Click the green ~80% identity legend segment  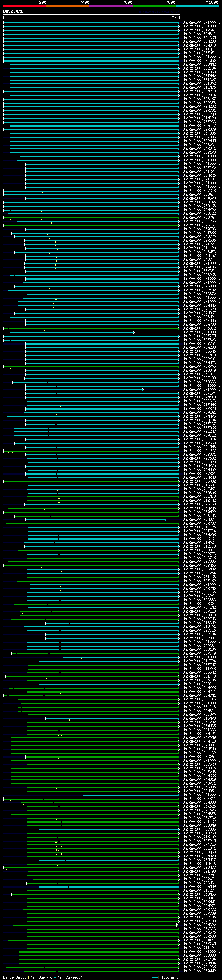[154, 6]
